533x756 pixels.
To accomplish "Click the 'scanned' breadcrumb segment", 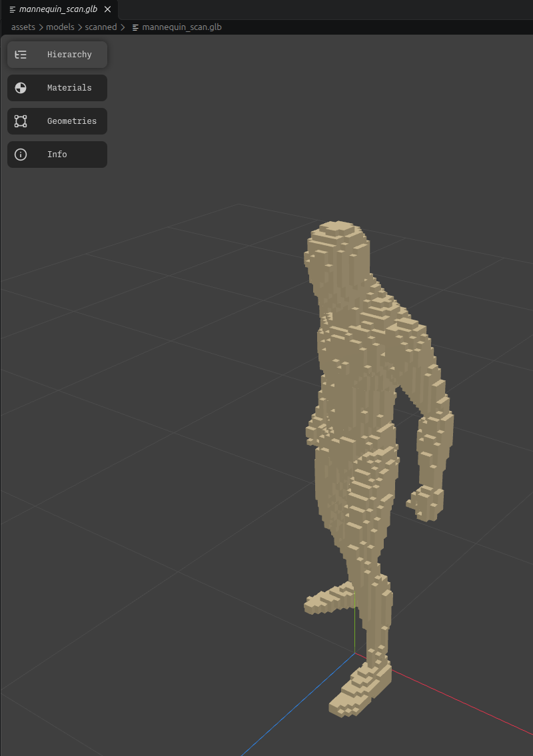I will (101, 27).
